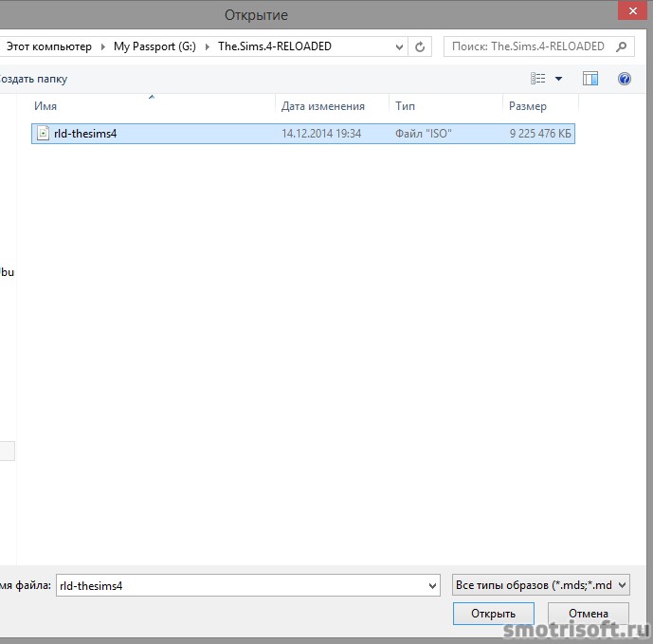Screen dimensions: 653x644
Task: Click the Открыть button
Action: pos(494,614)
